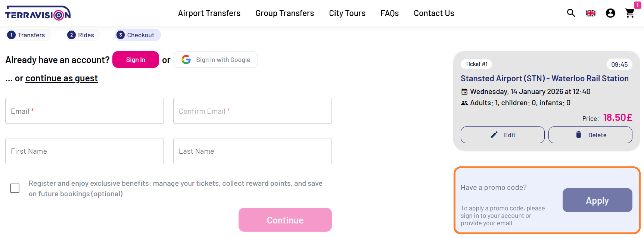Open the FAQs page
This screenshot has height=238, width=644.
pyautogui.click(x=389, y=13)
